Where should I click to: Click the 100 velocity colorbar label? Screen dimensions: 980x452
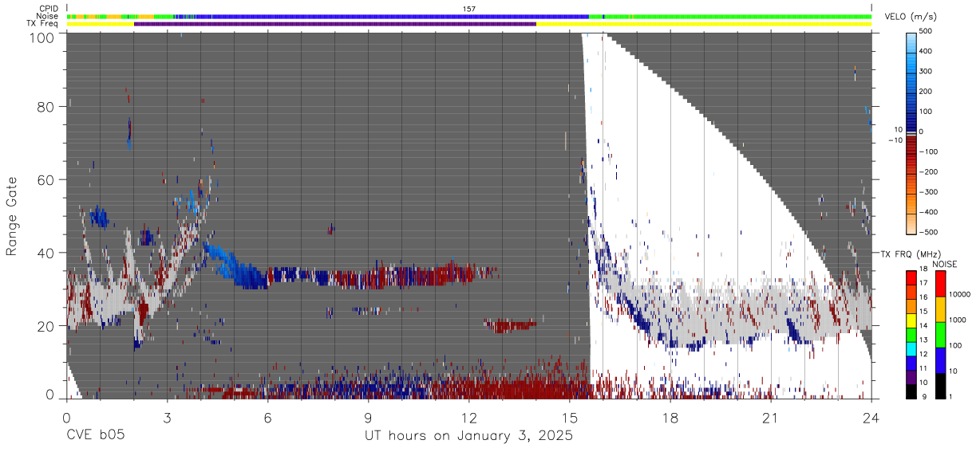tap(926, 112)
